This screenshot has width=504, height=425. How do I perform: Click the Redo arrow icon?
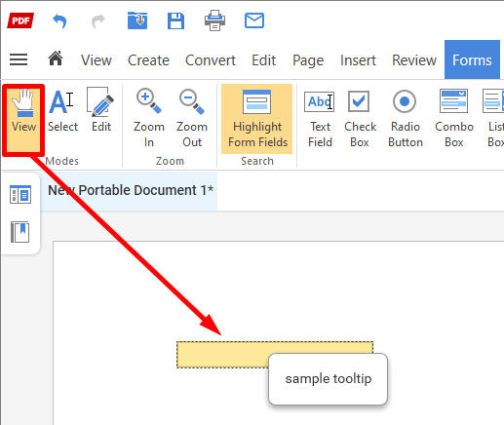tap(98, 21)
